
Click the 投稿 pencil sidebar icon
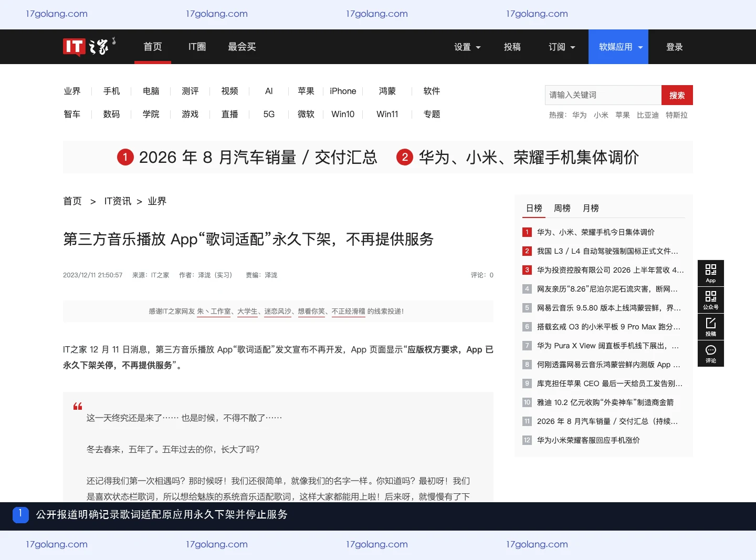711,327
